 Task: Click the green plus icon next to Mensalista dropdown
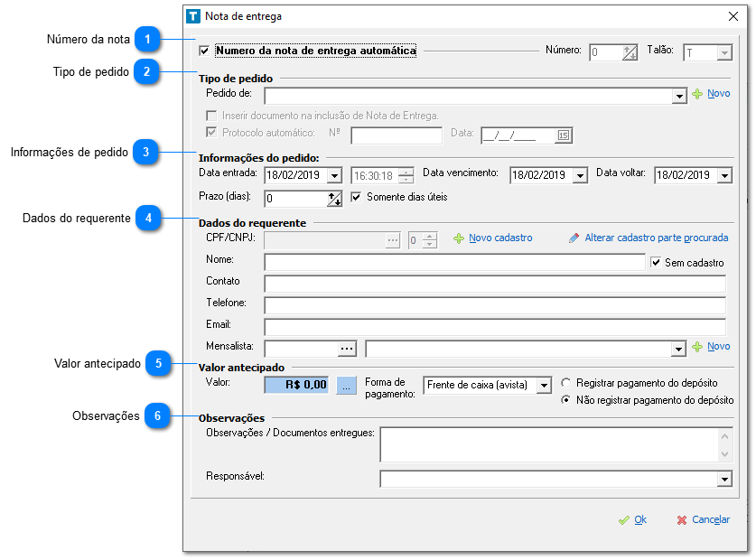(x=696, y=347)
